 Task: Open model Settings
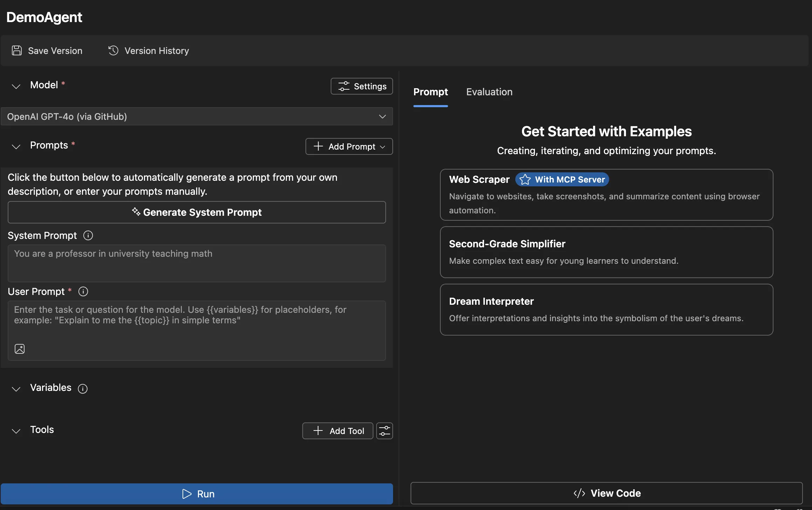coord(362,86)
